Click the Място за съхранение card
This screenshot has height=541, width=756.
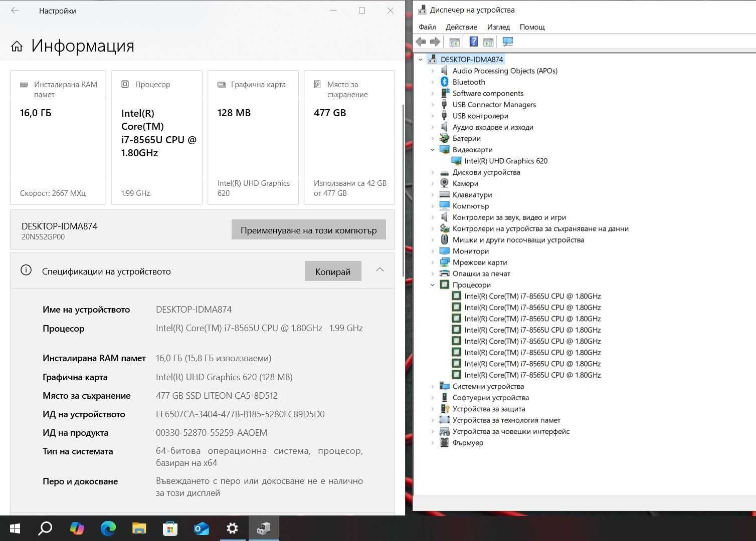coord(349,137)
